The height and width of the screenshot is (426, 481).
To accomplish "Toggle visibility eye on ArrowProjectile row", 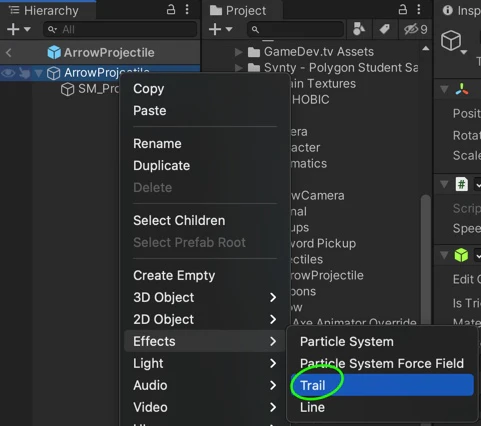I will point(8,72).
